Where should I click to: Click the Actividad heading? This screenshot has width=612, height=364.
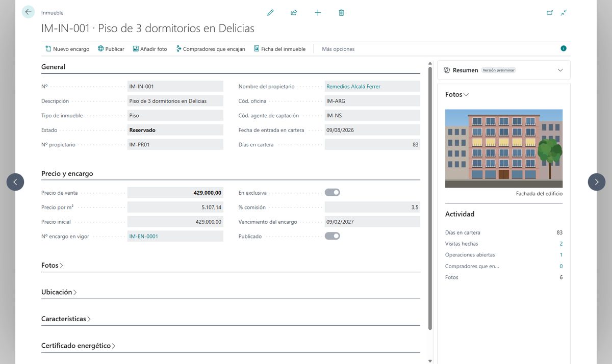point(460,214)
